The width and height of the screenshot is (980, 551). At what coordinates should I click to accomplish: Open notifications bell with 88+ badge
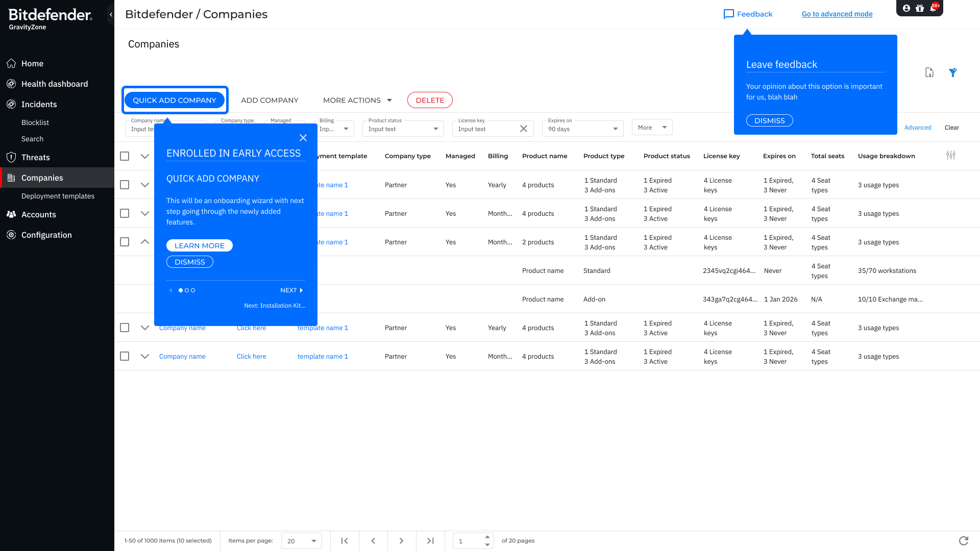933,8
